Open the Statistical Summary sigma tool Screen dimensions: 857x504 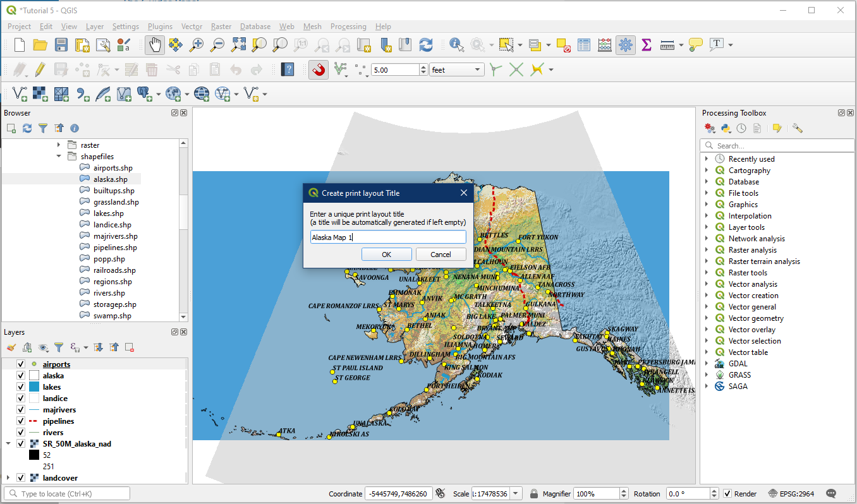(646, 45)
